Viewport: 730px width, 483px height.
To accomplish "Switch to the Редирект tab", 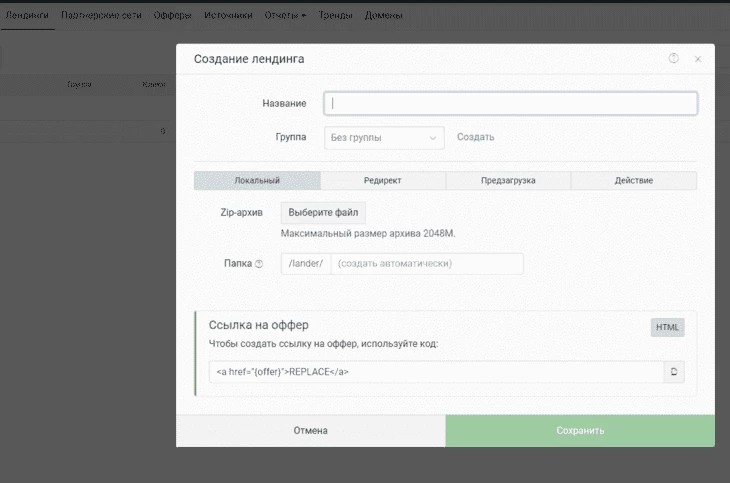I will 382,181.
